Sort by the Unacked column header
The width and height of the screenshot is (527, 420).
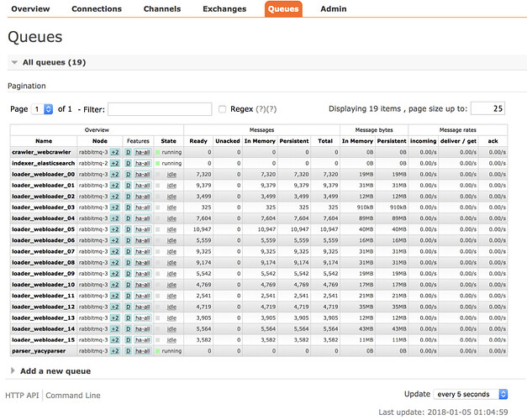(x=228, y=141)
